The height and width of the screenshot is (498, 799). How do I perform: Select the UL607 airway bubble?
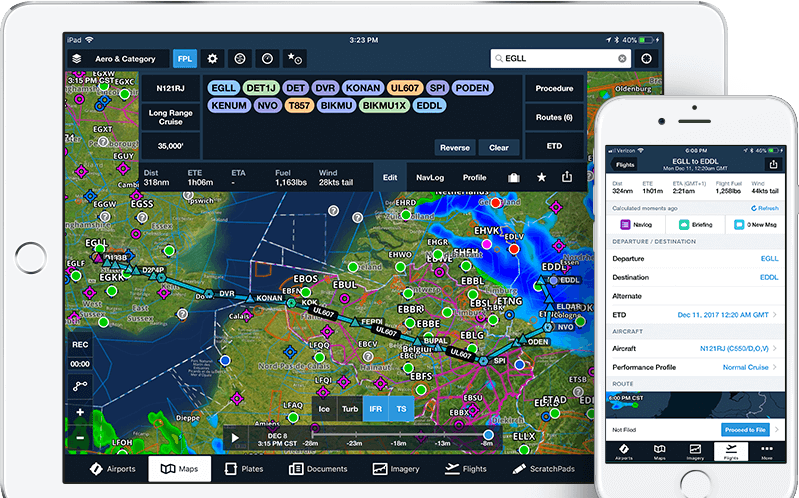coord(405,88)
